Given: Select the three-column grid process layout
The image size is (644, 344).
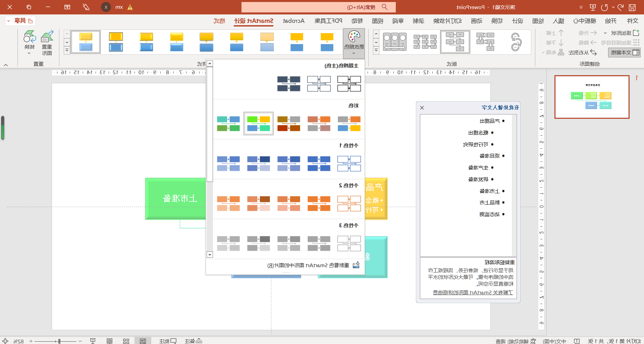Looking at the screenshot, I should (x=425, y=42).
